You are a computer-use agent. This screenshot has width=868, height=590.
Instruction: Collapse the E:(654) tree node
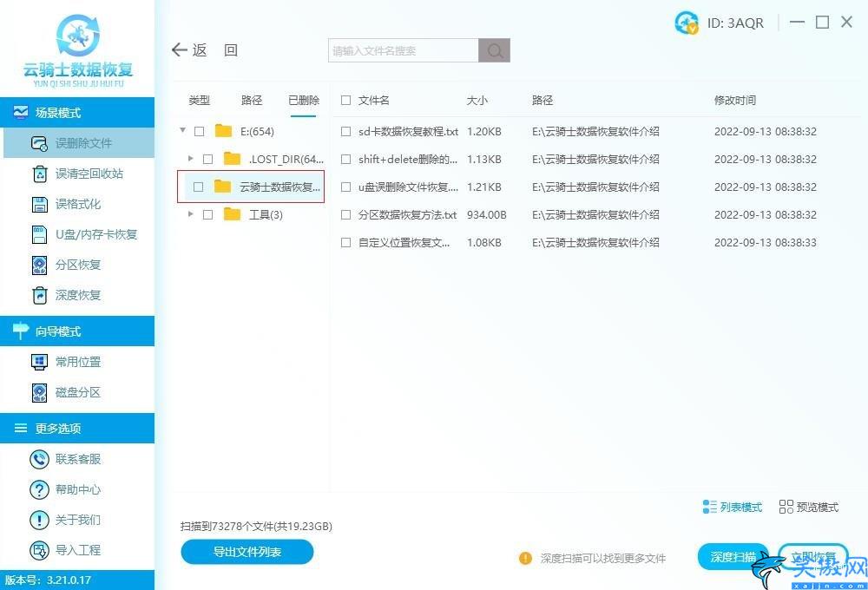182,131
